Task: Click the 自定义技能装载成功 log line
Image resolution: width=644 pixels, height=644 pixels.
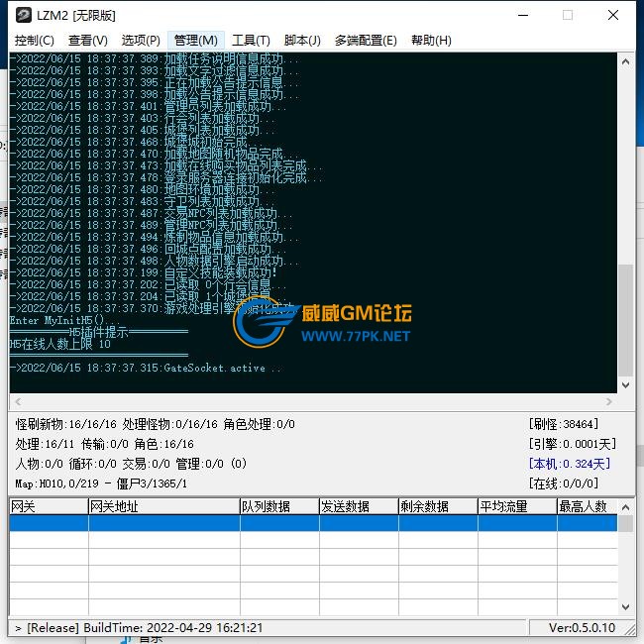Action: coord(144,272)
